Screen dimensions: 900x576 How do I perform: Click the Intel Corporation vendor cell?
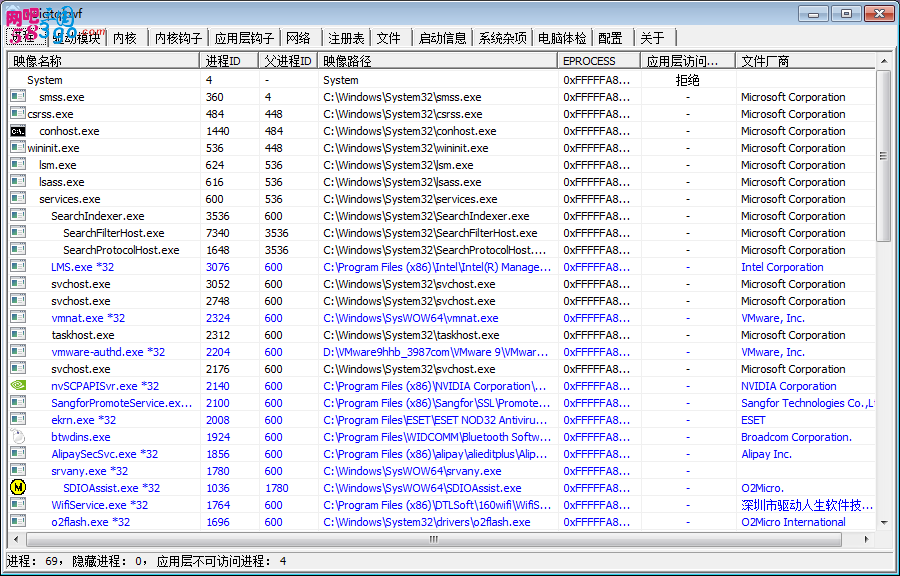coord(782,267)
